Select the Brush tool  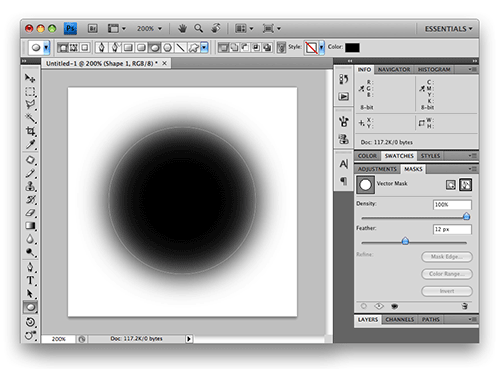(x=30, y=173)
